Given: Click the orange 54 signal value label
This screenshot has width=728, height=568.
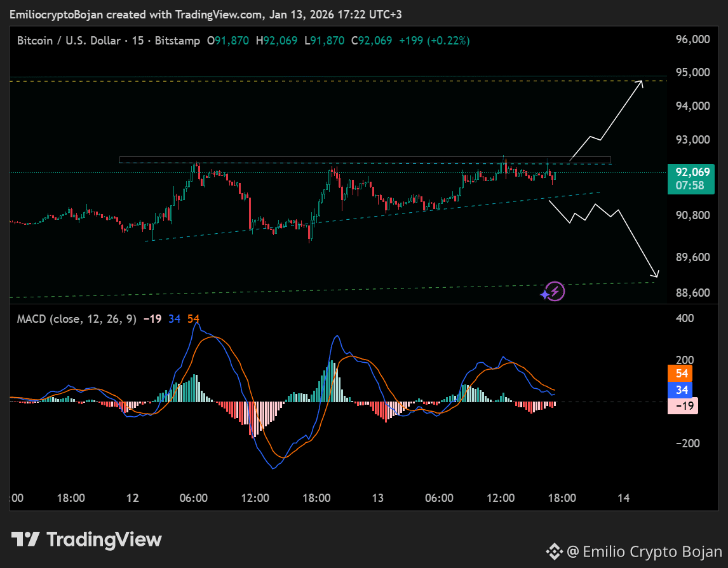Looking at the screenshot, I should tap(680, 374).
